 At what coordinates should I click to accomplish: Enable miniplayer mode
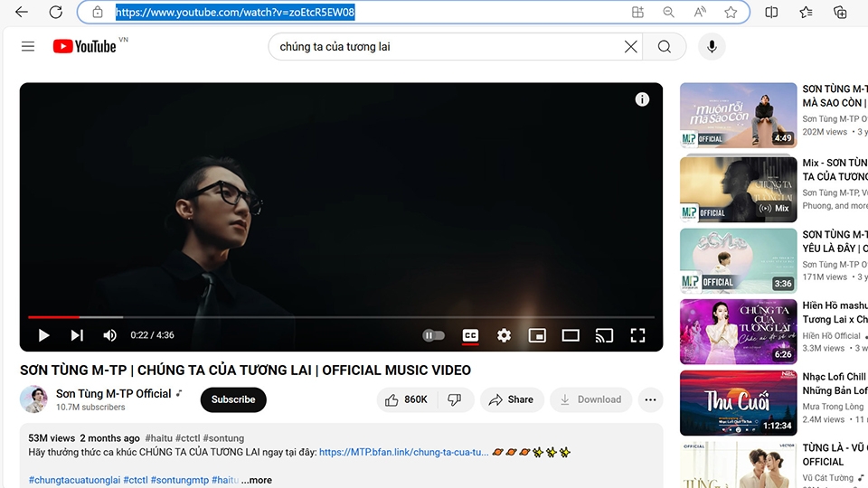[537, 335]
